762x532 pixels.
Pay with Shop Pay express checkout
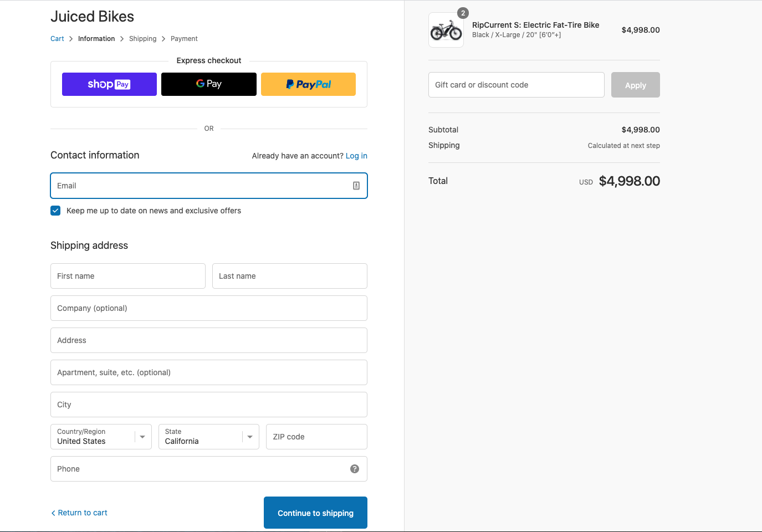pos(109,84)
